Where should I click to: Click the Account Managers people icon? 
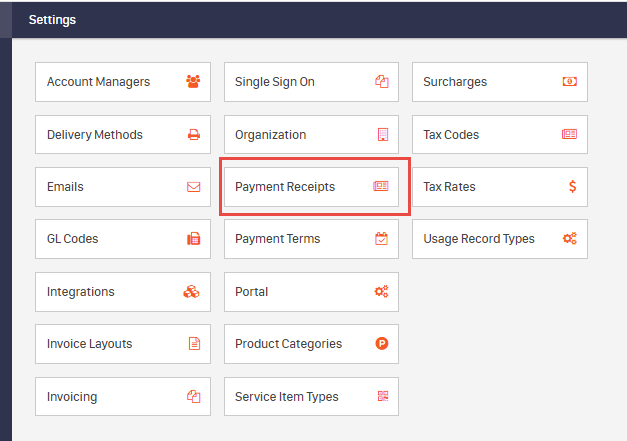(193, 82)
